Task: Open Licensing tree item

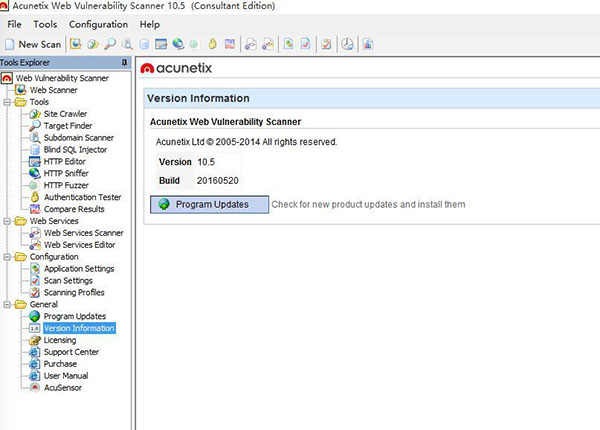Action: (60, 340)
